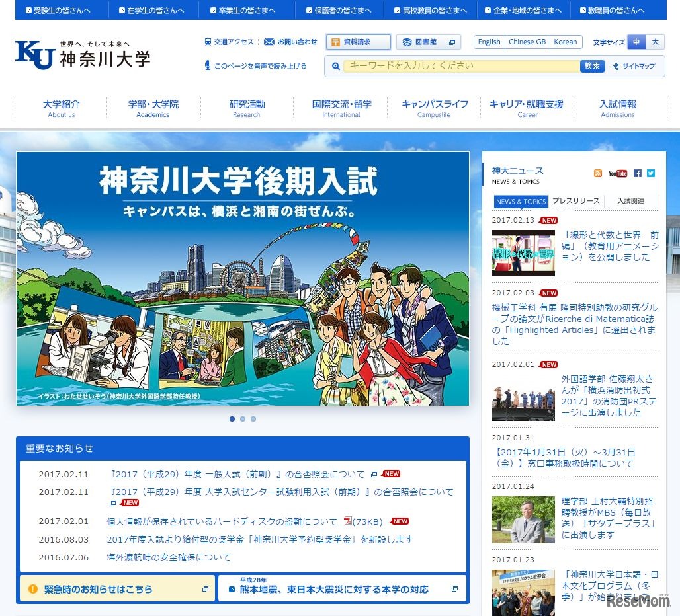Open the Twitter icon next to Facebook

[651, 173]
